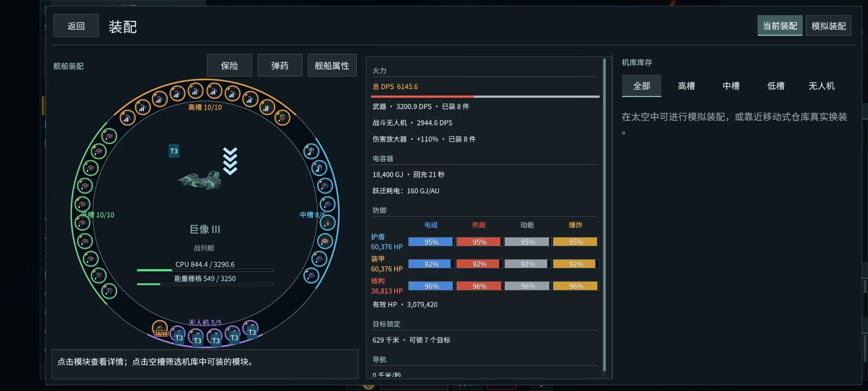The image size is (868, 391).
Task: Click the quadruple chevron rank icon beside the ship
Action: (x=230, y=161)
